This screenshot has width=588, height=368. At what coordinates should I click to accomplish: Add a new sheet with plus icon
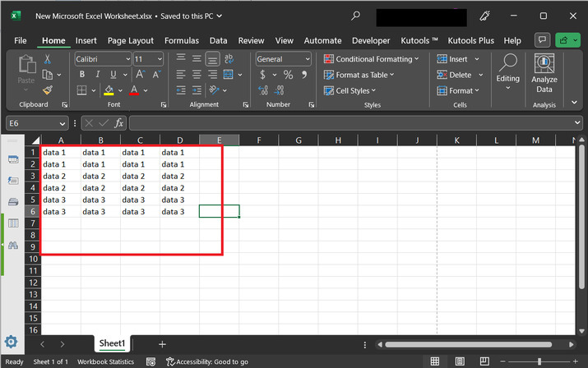coord(162,344)
